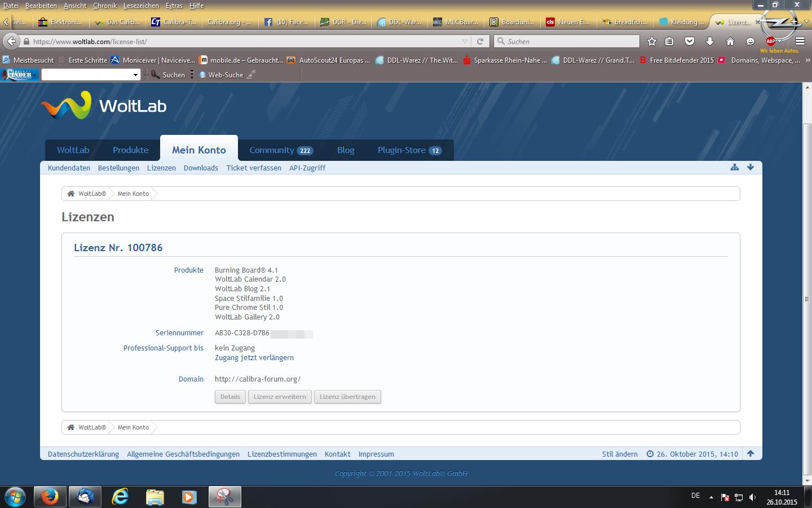Click the Adblock Plus icon
Viewport: 812px width, 508px height.
pyautogui.click(x=771, y=41)
